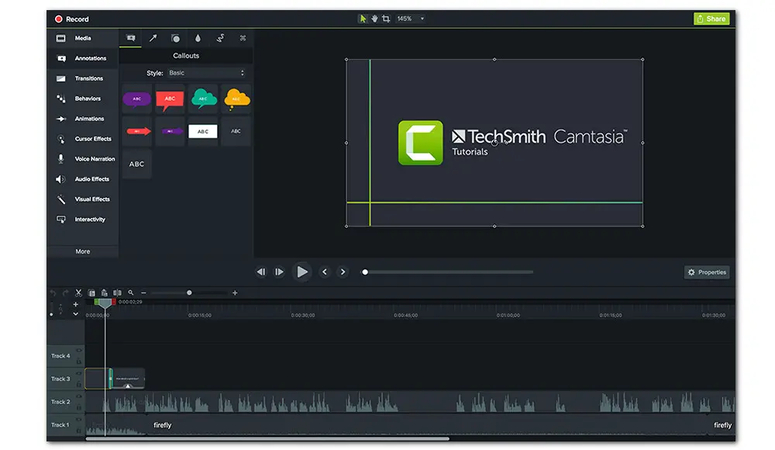
Task: Click the timeline magnifier zoom-to-fit icon
Action: pos(130,293)
